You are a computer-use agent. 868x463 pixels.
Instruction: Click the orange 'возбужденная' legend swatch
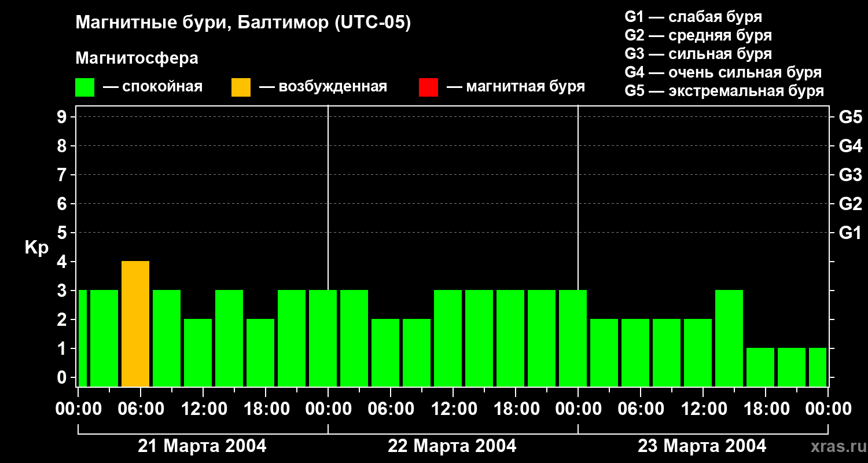click(241, 87)
